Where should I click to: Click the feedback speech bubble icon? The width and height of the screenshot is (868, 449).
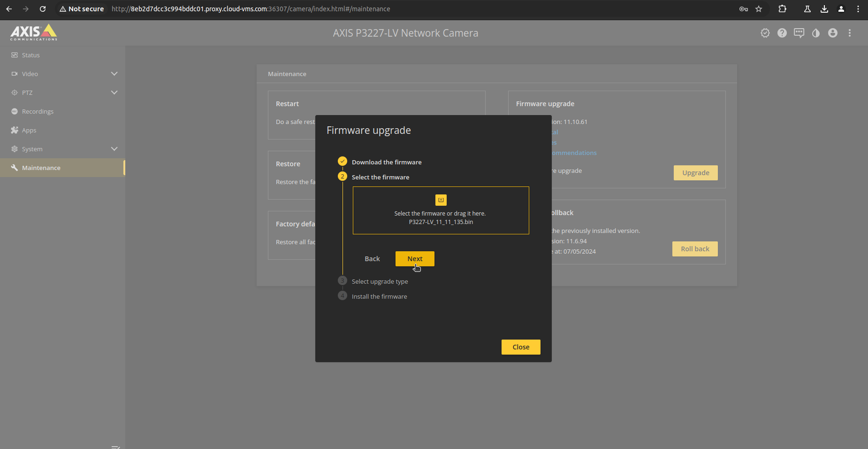coord(799,33)
